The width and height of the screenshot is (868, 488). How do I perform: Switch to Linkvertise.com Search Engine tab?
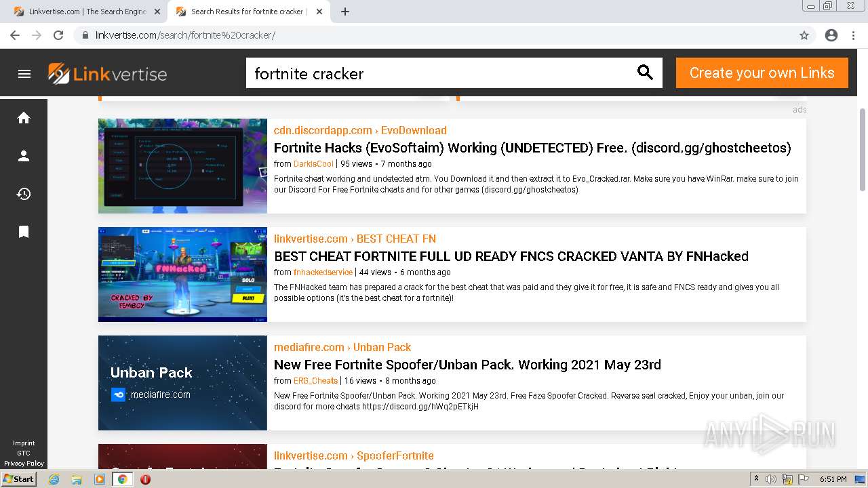pos(87,12)
